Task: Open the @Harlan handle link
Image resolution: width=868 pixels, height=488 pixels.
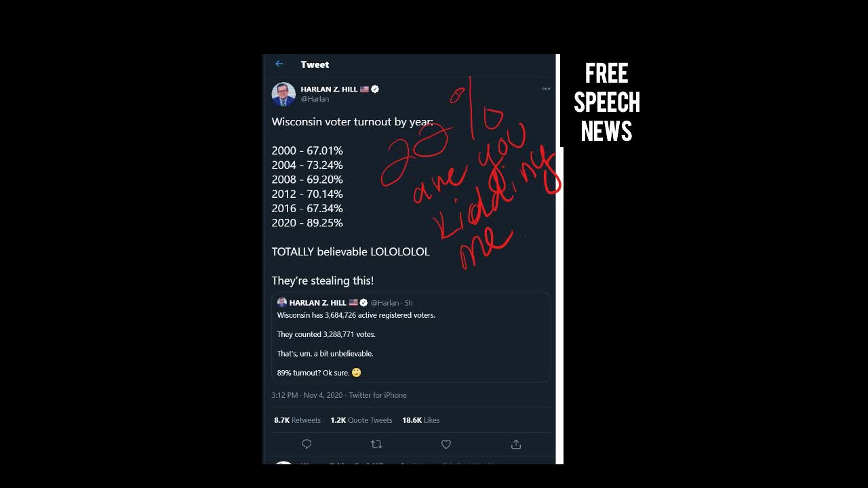Action: click(x=315, y=99)
